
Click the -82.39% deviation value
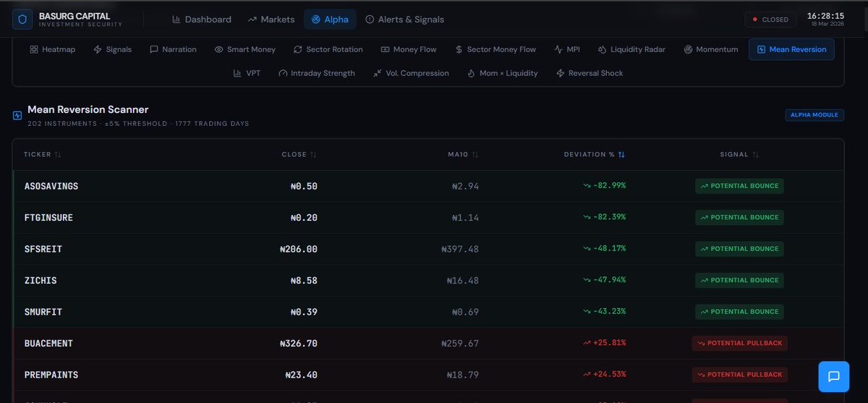pyautogui.click(x=605, y=217)
